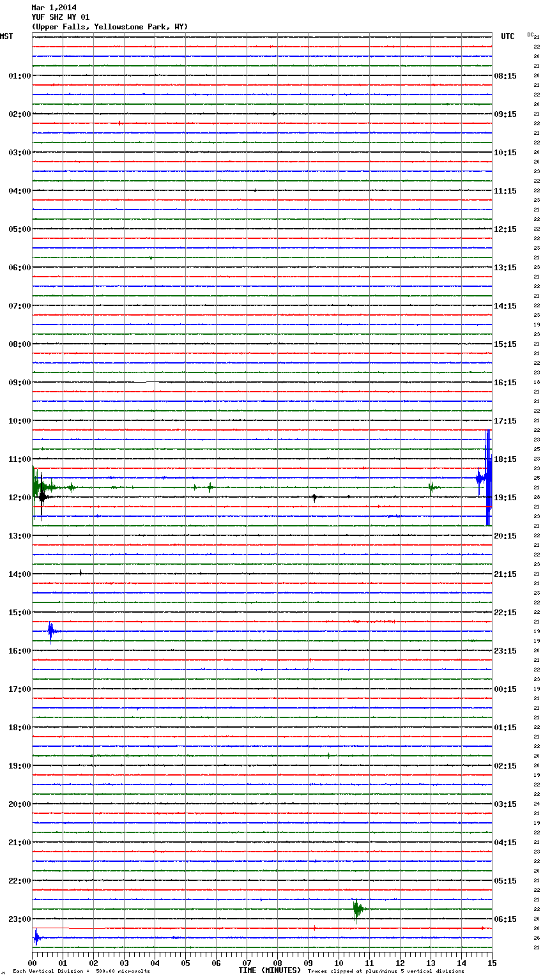Click minute 05 tick label on time axis

185,963
